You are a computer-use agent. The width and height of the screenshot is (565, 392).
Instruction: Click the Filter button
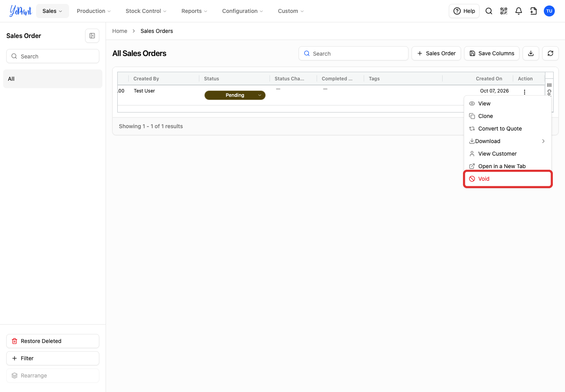(x=53, y=358)
